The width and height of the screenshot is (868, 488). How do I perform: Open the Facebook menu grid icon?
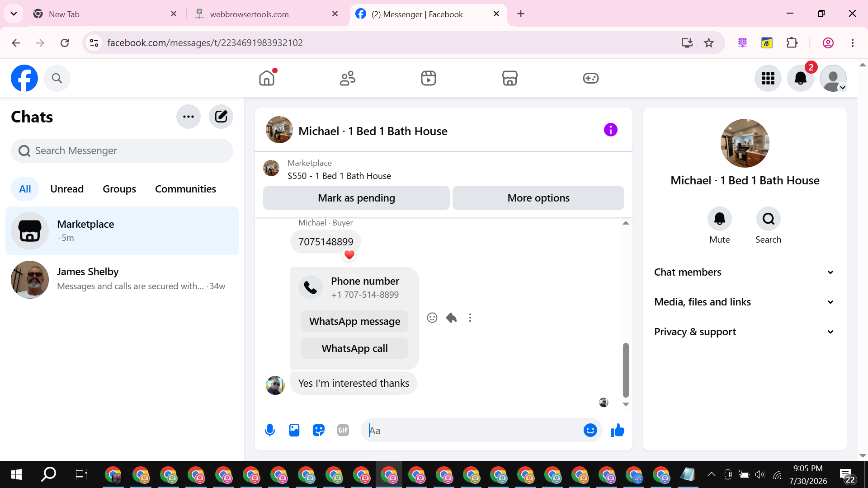(768, 78)
